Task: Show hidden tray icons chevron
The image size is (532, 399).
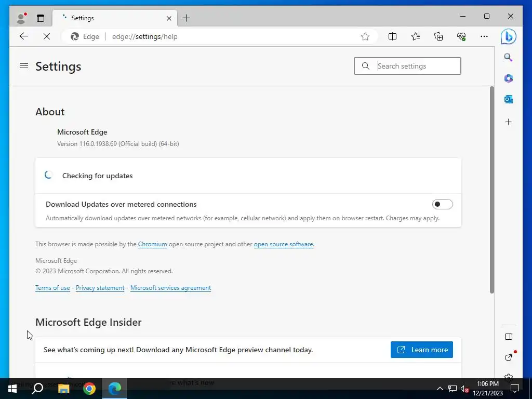Action: coord(440,389)
